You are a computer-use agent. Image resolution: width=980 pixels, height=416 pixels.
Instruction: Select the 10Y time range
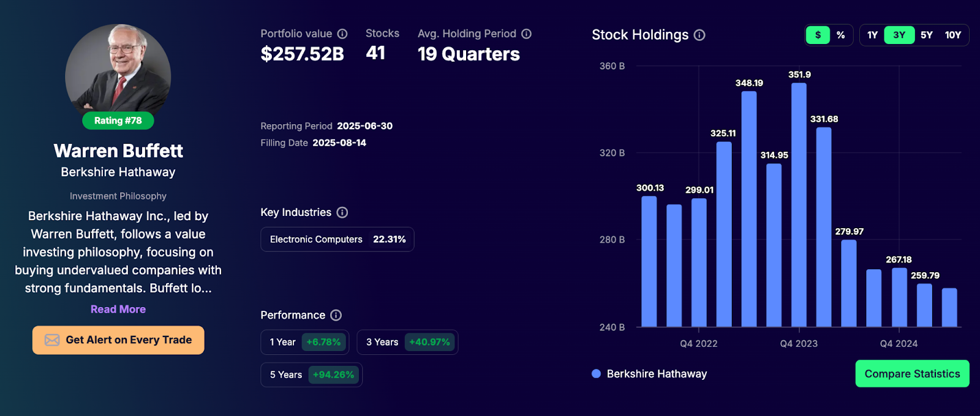[952, 35]
